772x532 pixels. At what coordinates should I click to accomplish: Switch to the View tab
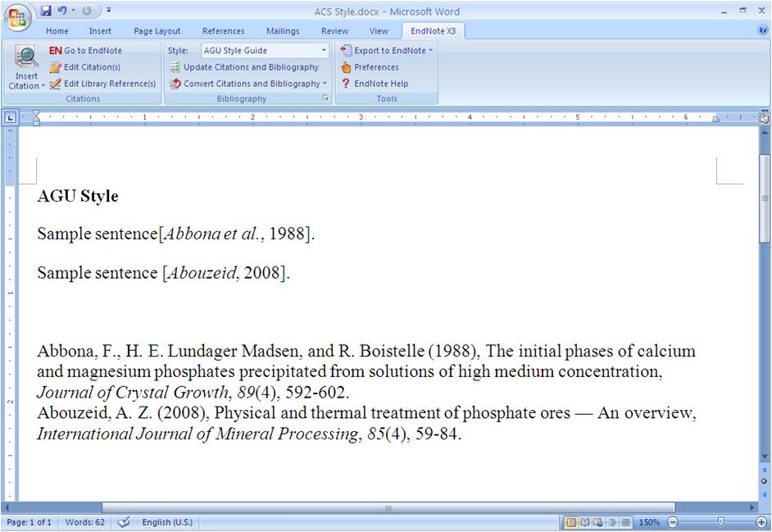click(x=379, y=31)
